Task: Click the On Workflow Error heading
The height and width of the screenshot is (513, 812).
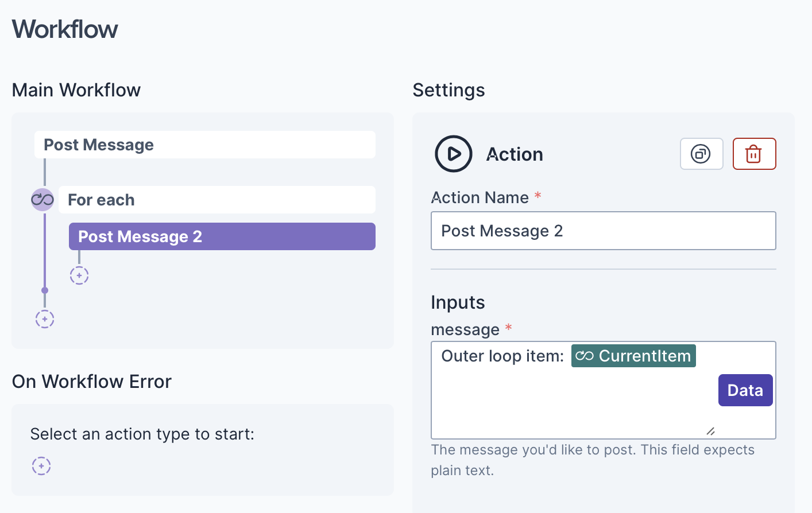Action: (x=92, y=382)
